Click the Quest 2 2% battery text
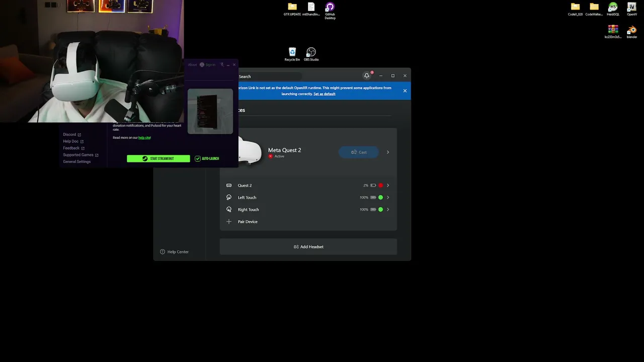The width and height of the screenshot is (644, 362). point(366,186)
